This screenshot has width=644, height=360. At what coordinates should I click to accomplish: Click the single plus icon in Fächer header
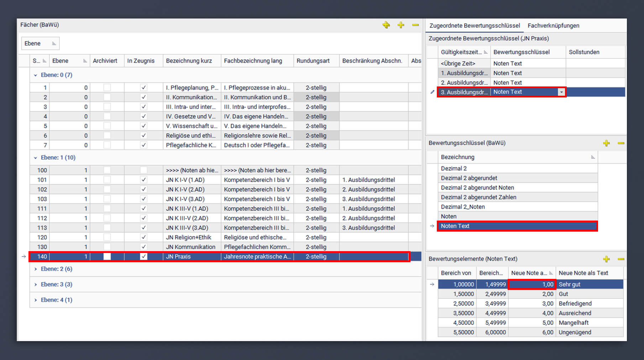pos(401,25)
